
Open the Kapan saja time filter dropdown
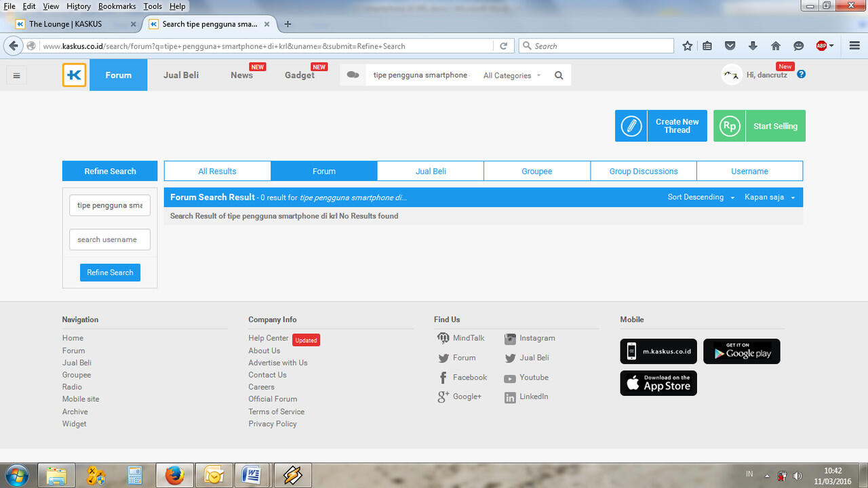[770, 197]
